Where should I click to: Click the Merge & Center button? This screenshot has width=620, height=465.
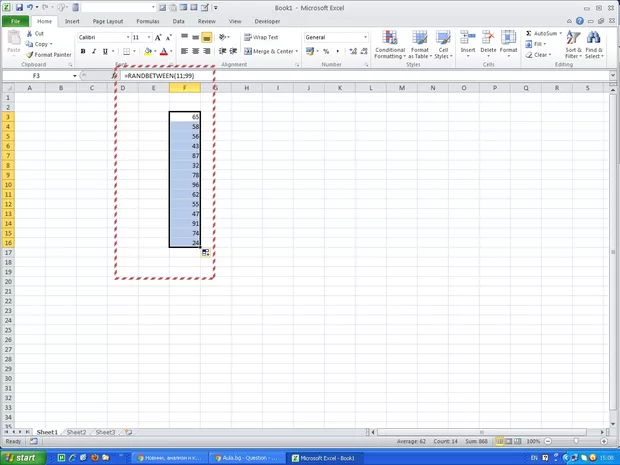tap(268, 51)
